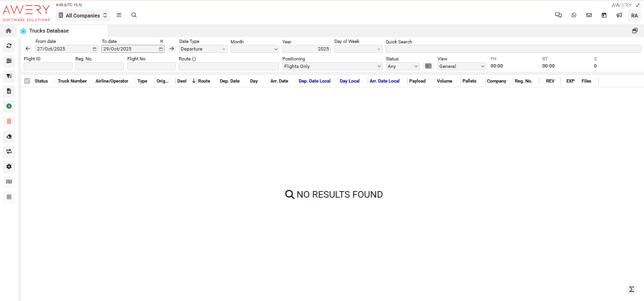
Task: Click the next date range arrow
Action: (171, 49)
